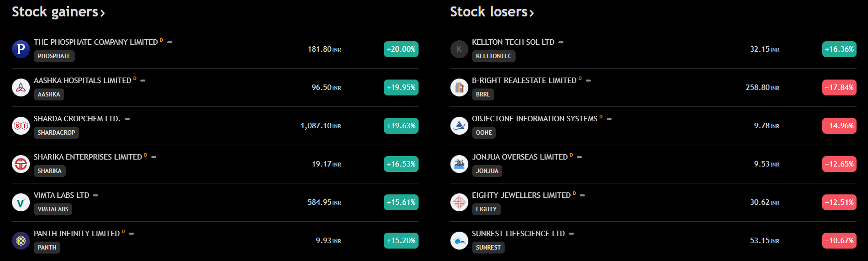
Task: Click the +20.00% change badge
Action: tap(401, 49)
